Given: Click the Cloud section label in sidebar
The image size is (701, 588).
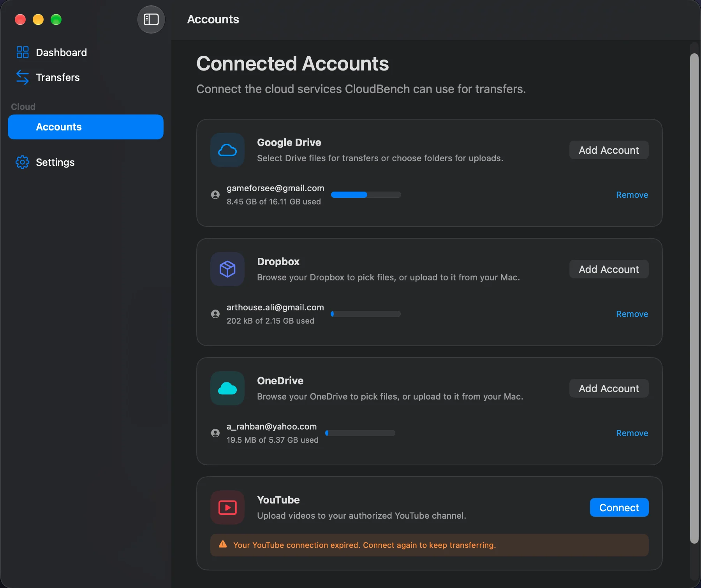Looking at the screenshot, I should click(23, 107).
